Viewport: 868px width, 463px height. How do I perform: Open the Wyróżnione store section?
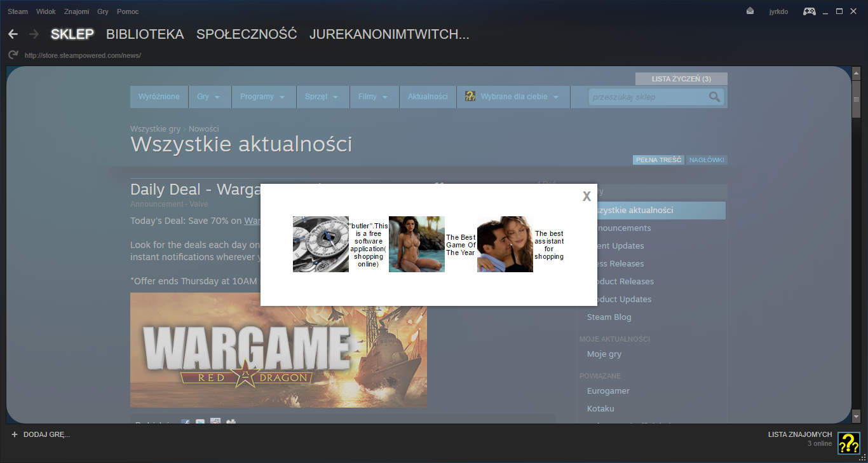pos(159,97)
